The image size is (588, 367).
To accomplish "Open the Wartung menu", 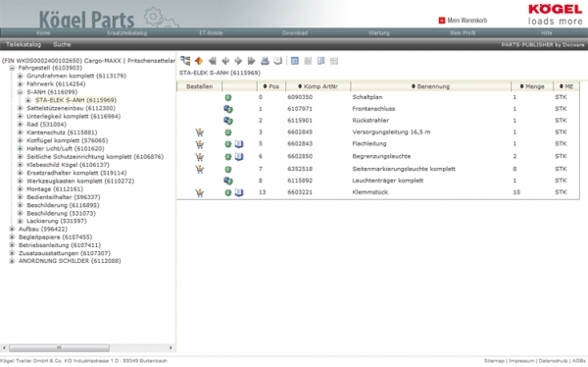I will click(378, 33).
